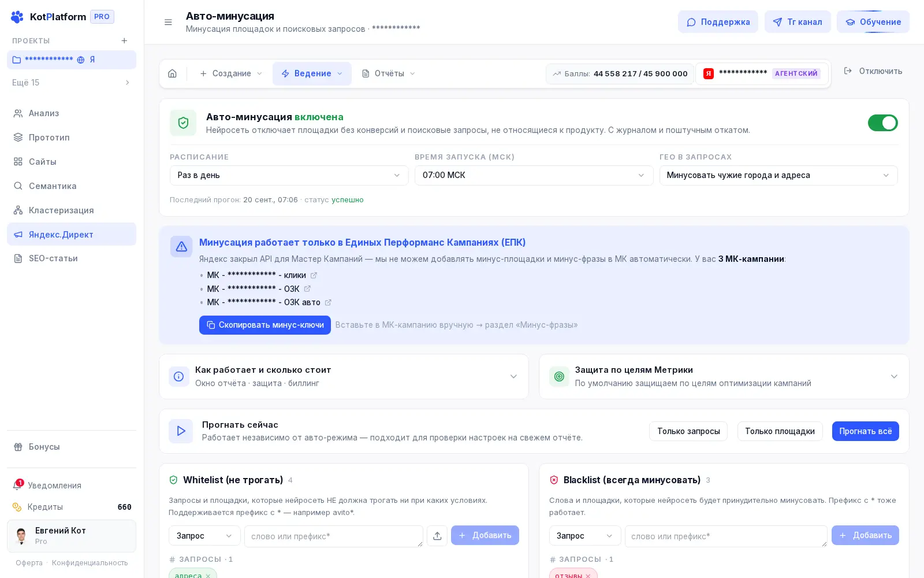Open the launch time dropdown 07:00 МСК
The image size is (924, 578).
pos(534,175)
